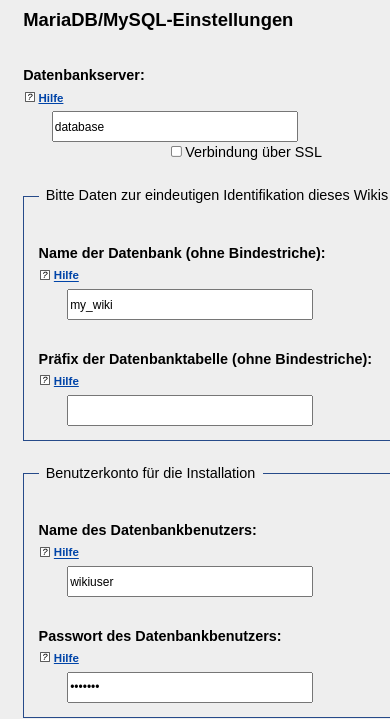Image resolution: width=390 pixels, height=719 pixels.
Task: Click the database user password field
Action: click(x=190, y=687)
